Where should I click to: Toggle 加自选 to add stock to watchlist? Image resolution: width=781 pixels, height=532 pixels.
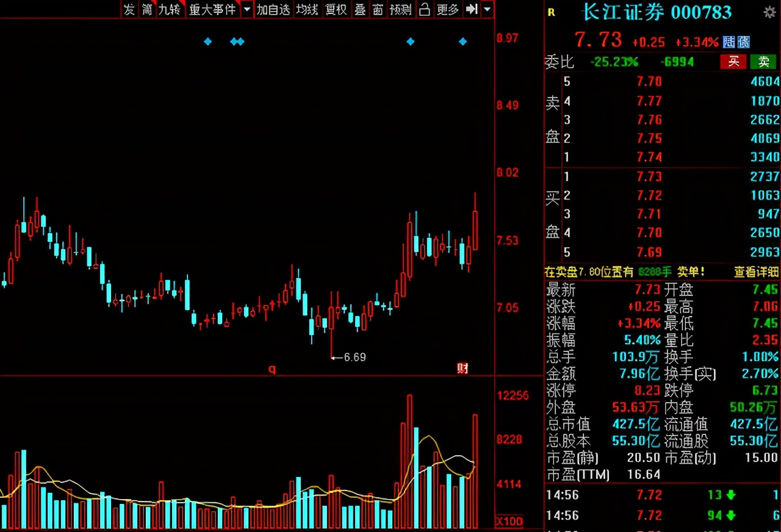coord(273,10)
